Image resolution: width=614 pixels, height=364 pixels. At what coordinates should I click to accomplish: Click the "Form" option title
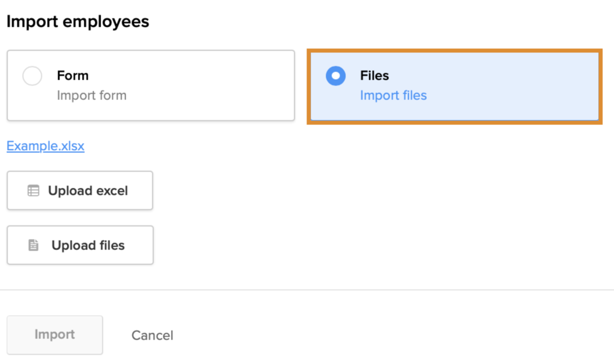point(73,76)
